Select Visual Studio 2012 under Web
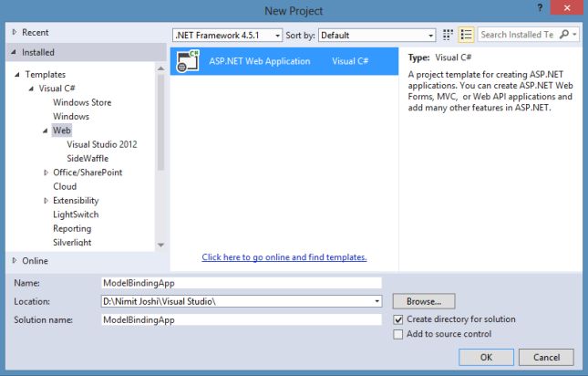Viewport: 588px width, 376px height. tap(102, 144)
